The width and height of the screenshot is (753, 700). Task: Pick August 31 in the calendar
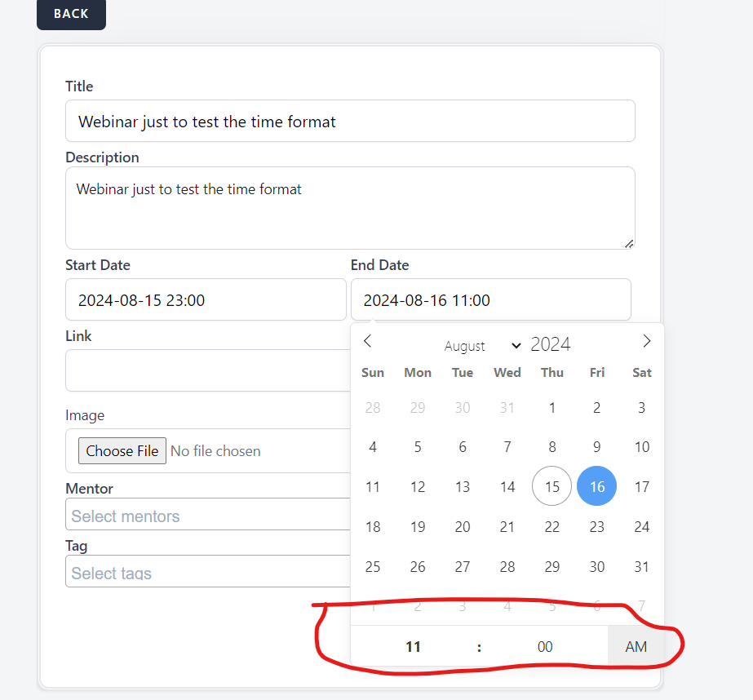(642, 567)
